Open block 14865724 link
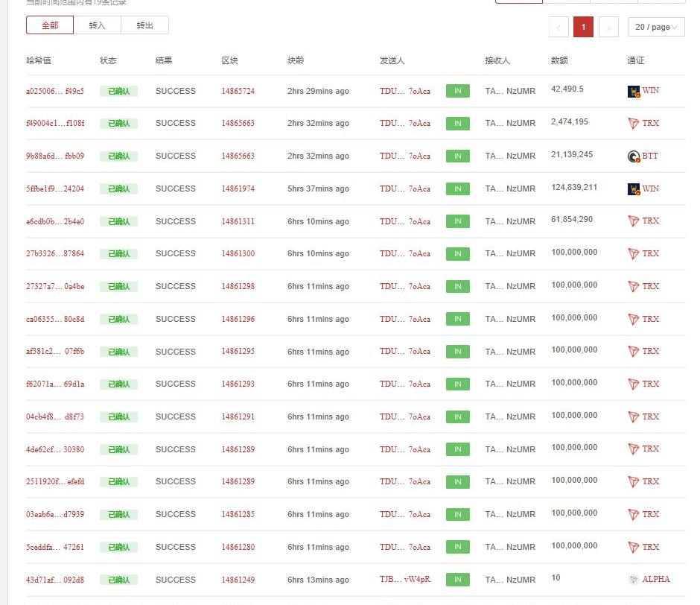The image size is (700, 605). [x=238, y=92]
